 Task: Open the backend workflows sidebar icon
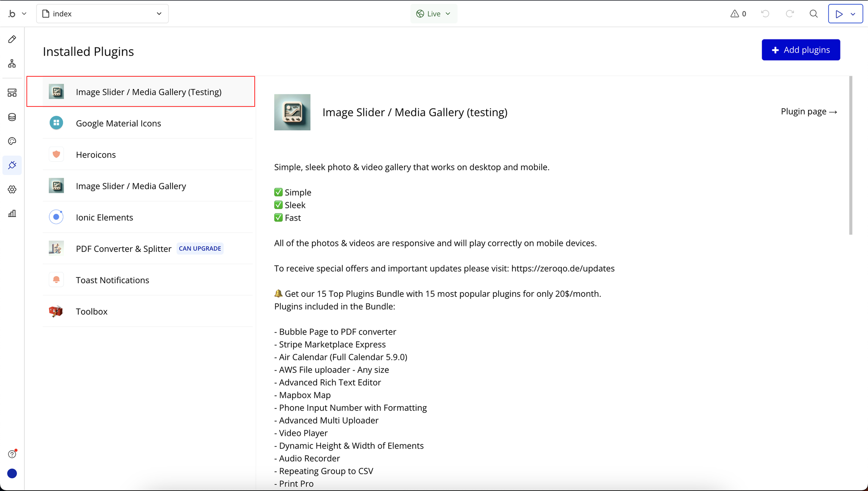click(x=12, y=93)
